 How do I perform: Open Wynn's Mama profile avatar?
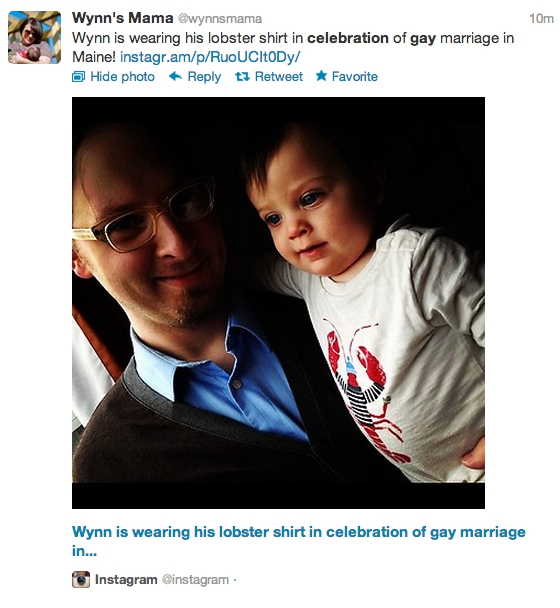pyautogui.click(x=35, y=37)
